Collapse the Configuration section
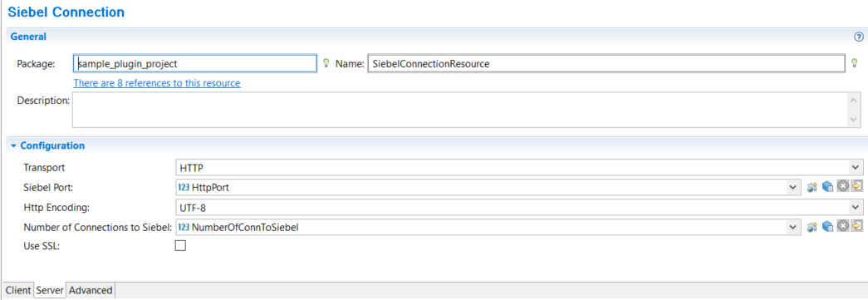Image resolution: width=868 pixels, height=300 pixels. point(14,146)
